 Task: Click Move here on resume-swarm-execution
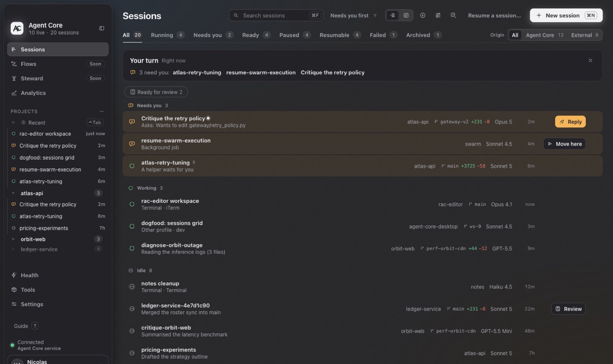coord(564,144)
